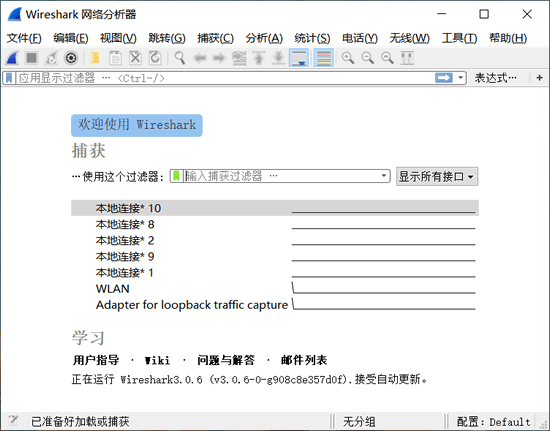Select interface 本地连接* 10
This screenshot has height=431, width=550.
(x=275, y=208)
